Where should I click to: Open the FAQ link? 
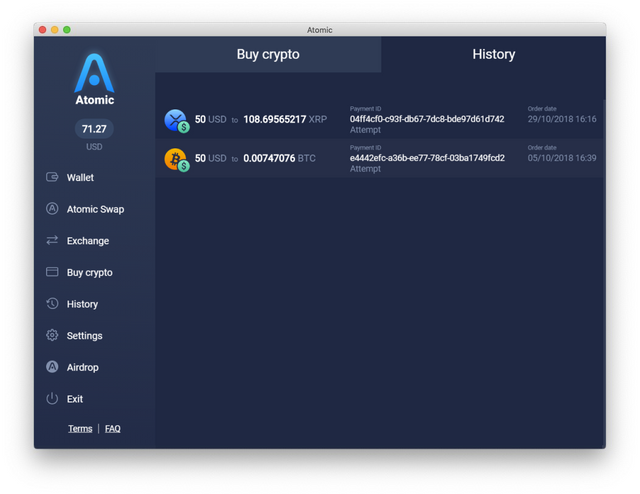pyautogui.click(x=113, y=429)
